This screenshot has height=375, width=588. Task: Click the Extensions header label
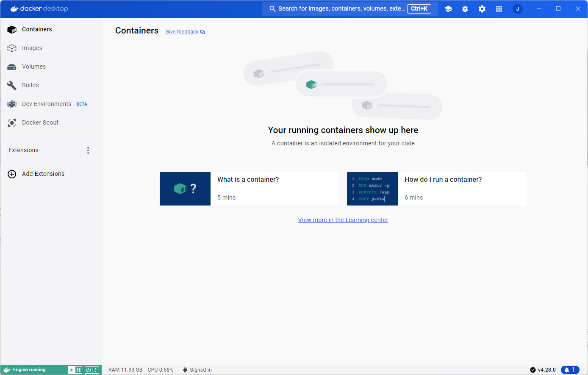(x=23, y=150)
